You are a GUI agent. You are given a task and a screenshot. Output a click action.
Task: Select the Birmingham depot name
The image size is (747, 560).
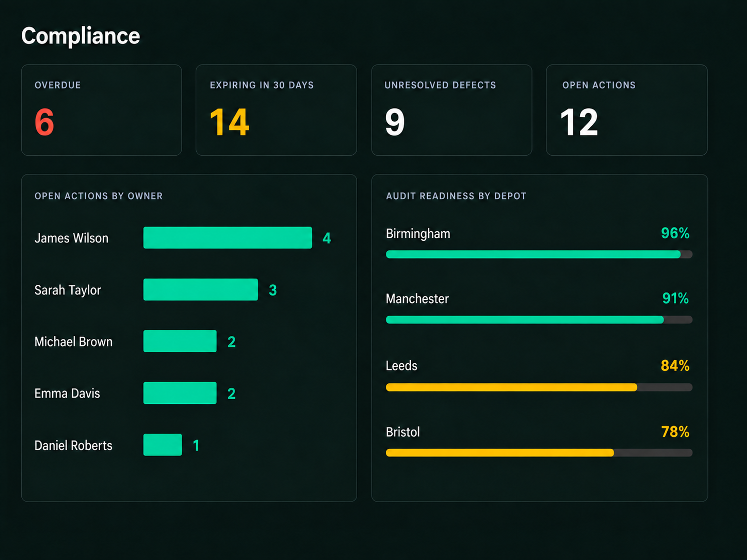tap(418, 234)
